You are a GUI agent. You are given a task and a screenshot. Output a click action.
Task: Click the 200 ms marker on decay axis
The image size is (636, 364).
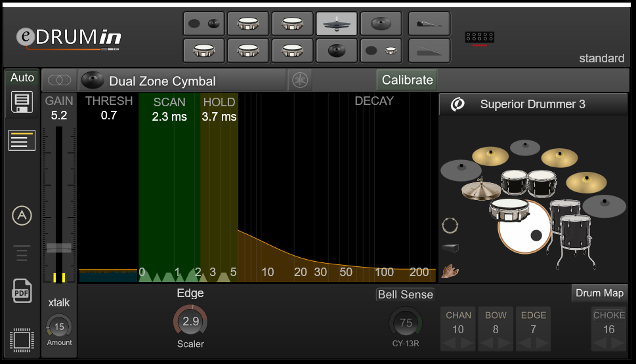pos(419,272)
